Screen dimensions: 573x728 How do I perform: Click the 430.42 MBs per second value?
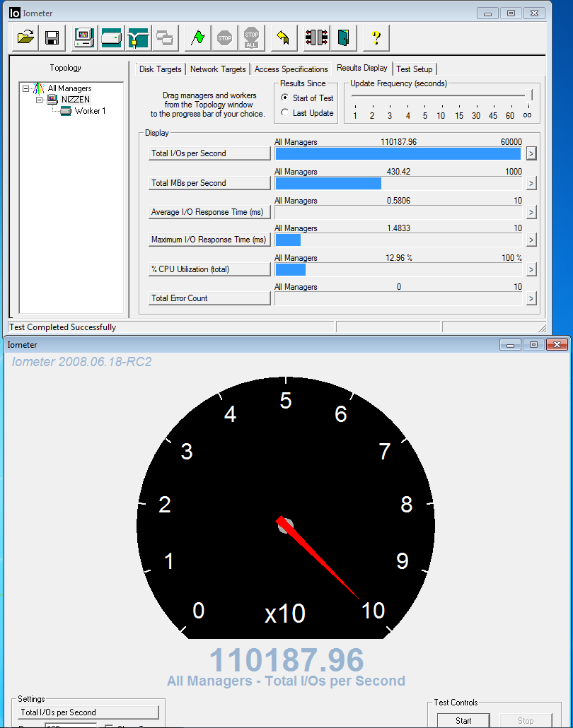click(x=399, y=172)
